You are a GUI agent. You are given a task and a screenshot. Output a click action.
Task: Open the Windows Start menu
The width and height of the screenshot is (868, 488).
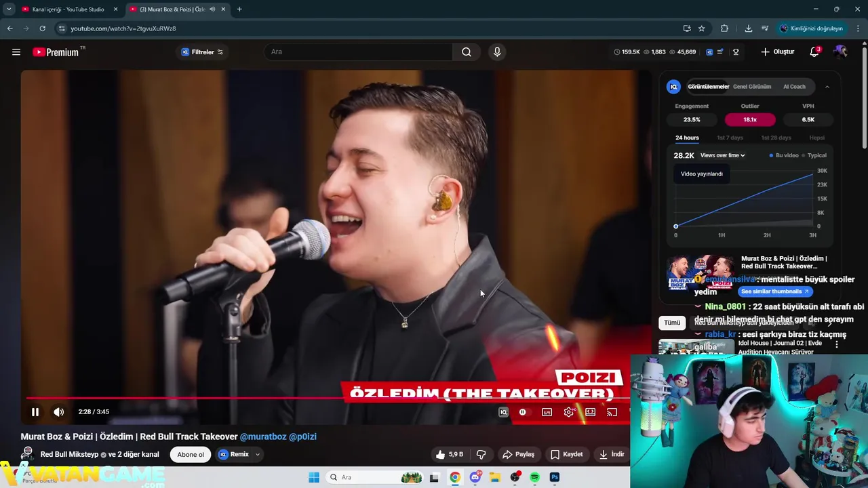(x=313, y=477)
